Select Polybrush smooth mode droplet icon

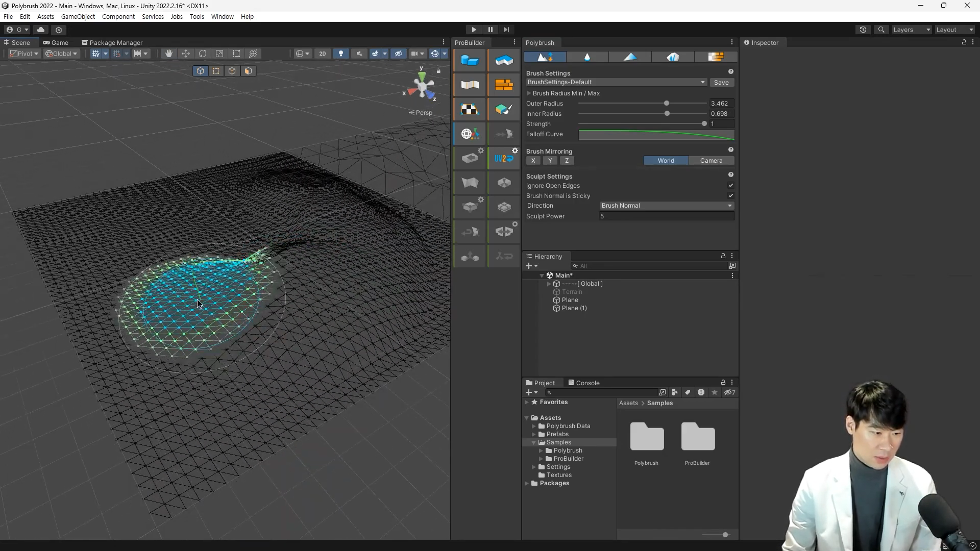(x=587, y=57)
